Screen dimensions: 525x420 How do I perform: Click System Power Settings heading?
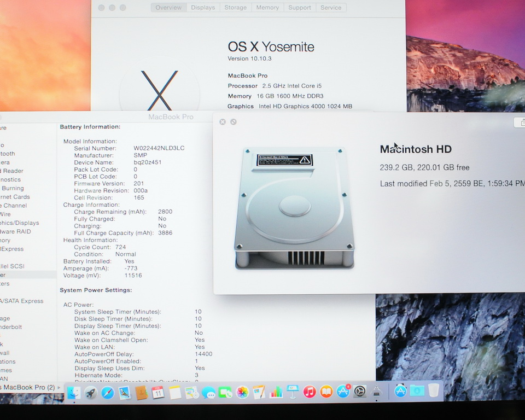pos(96,290)
